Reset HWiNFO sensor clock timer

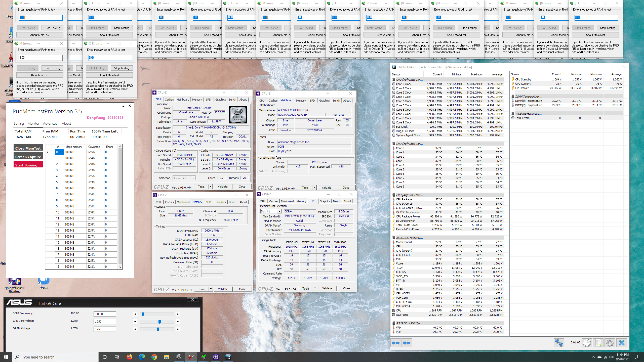(587, 343)
